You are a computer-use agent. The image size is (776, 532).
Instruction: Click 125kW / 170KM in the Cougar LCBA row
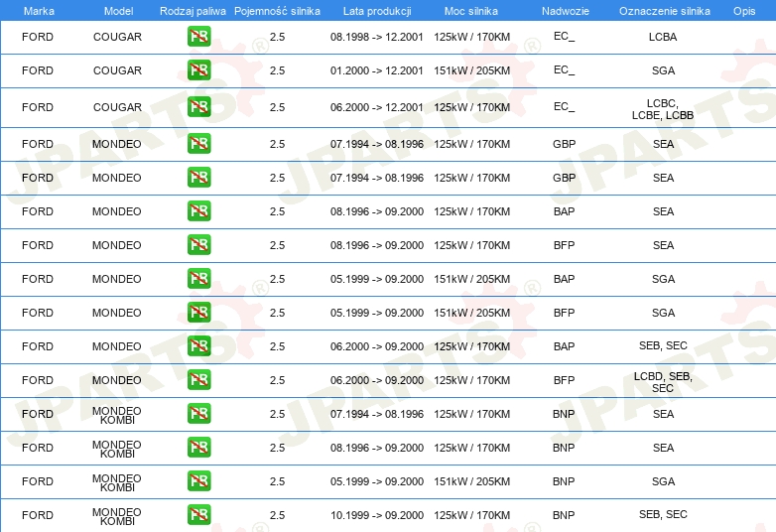click(x=471, y=37)
